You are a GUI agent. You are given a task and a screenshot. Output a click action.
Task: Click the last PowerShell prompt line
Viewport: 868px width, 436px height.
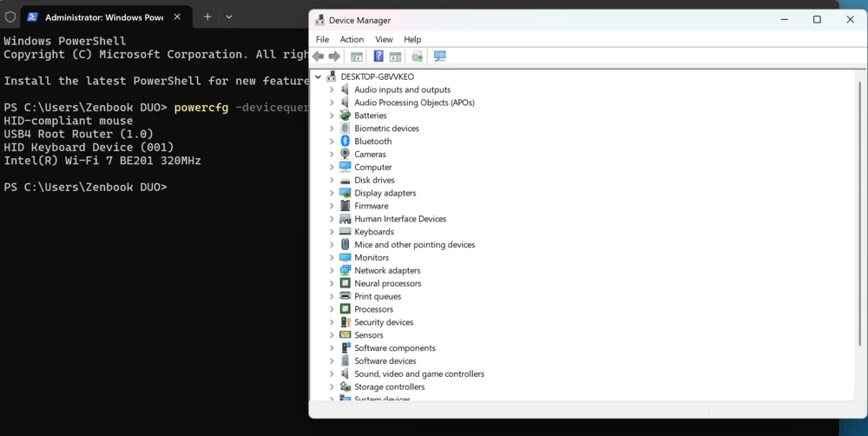(x=85, y=187)
